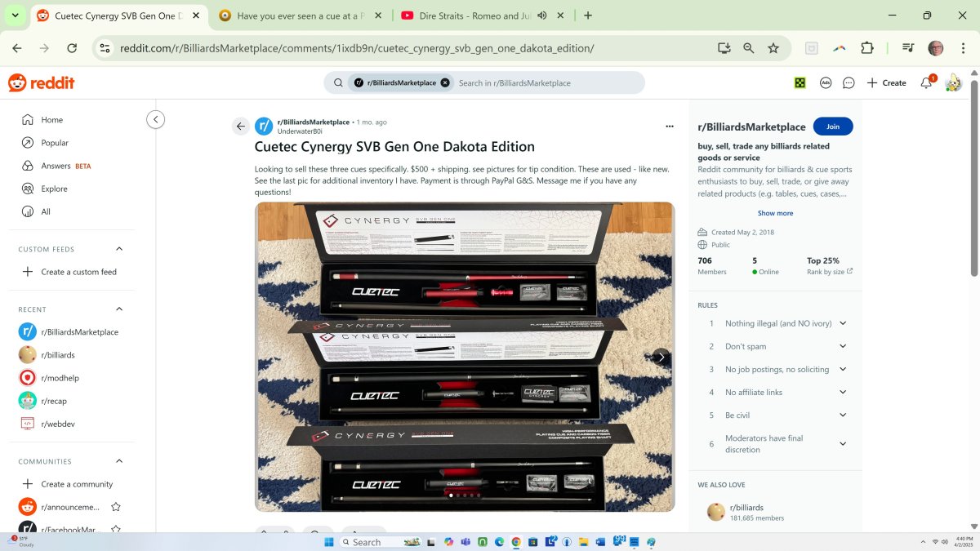This screenshot has width=980, height=551.
Task: Collapse the Recent section
Action: coord(119,309)
